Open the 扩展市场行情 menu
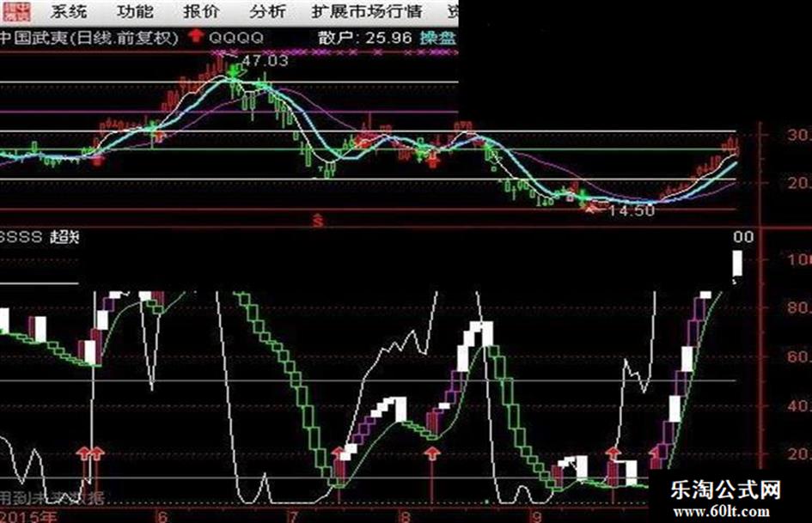Screen dimensions: 812x523 pyautogui.click(x=367, y=11)
